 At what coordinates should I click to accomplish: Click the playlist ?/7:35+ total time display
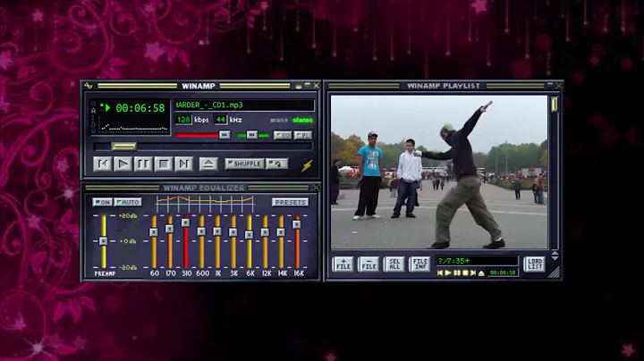477,261
